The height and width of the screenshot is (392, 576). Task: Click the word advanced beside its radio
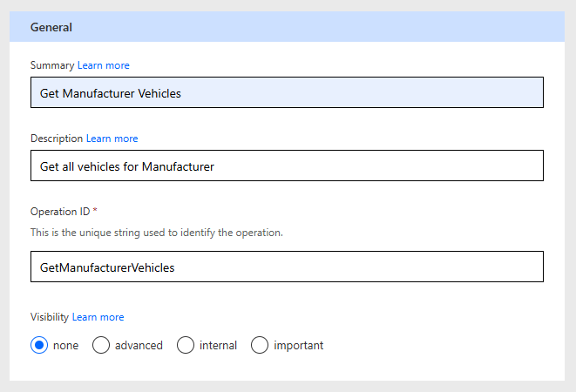click(x=139, y=346)
